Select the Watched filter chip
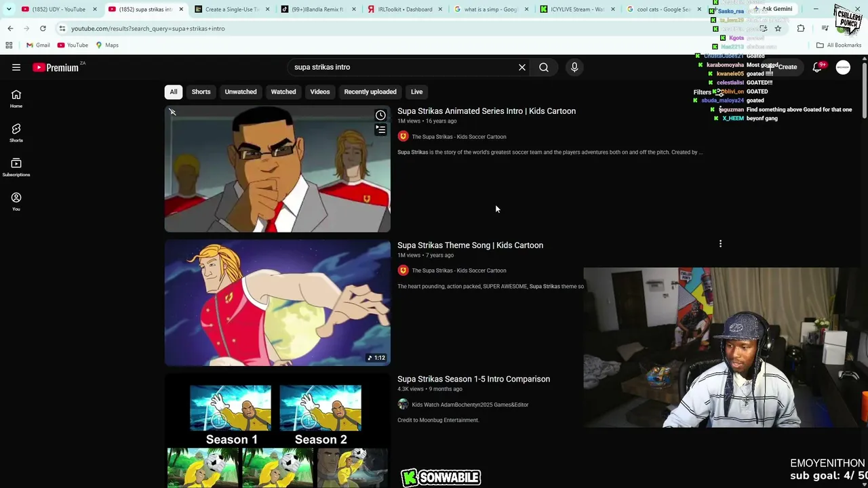Viewport: 868px width, 488px height. pyautogui.click(x=283, y=91)
